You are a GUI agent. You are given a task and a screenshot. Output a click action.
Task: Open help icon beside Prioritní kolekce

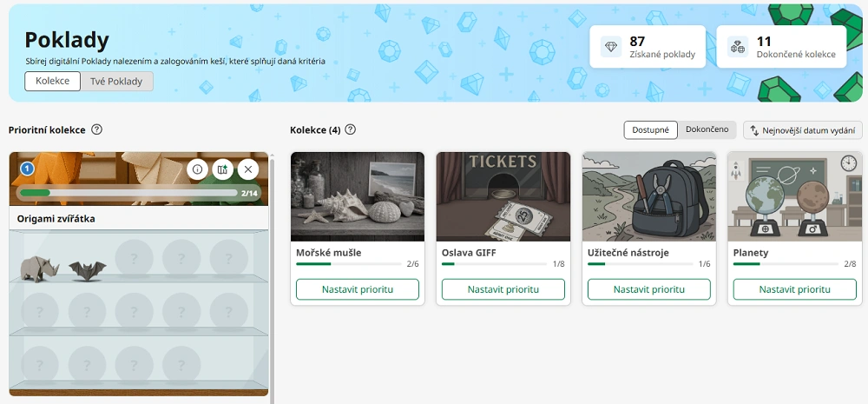point(97,129)
